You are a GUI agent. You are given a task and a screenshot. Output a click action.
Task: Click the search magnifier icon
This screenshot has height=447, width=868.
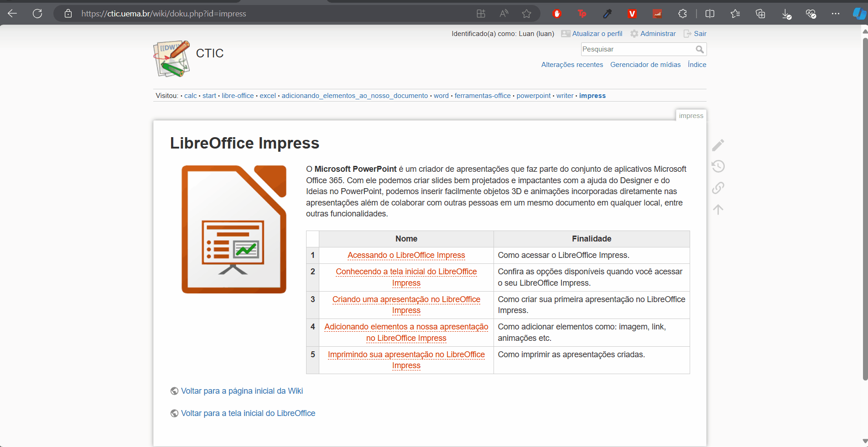coord(700,49)
